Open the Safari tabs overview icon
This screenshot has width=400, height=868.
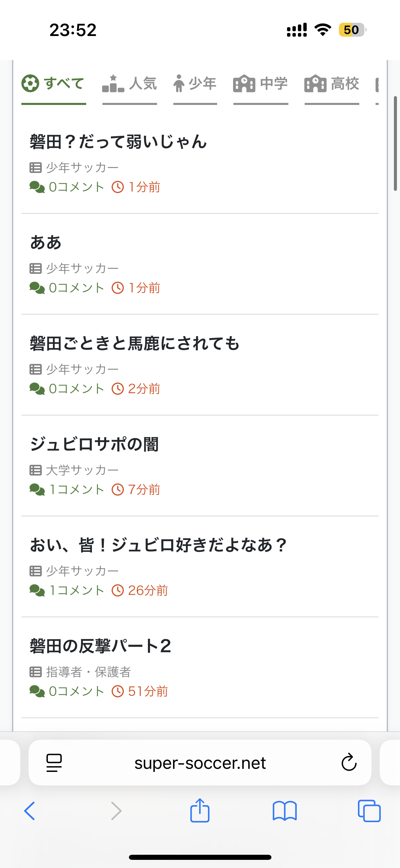point(369,811)
